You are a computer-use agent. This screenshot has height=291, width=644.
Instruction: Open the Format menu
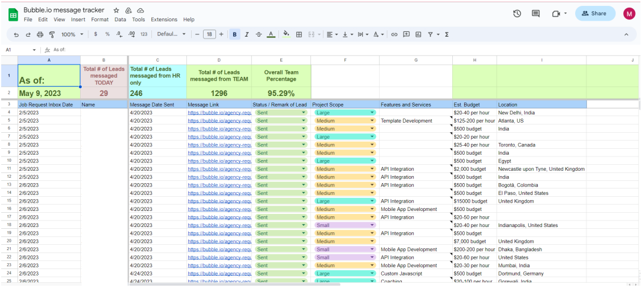(100, 20)
